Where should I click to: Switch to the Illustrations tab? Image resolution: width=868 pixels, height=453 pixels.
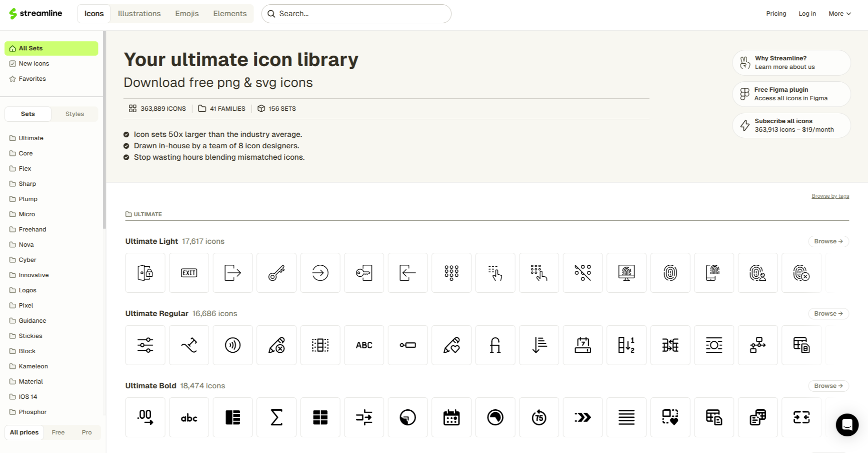[139, 14]
